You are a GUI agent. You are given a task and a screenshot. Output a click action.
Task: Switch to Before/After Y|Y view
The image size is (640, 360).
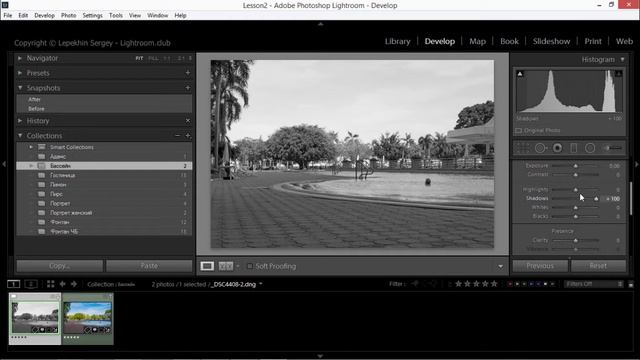tap(226, 266)
